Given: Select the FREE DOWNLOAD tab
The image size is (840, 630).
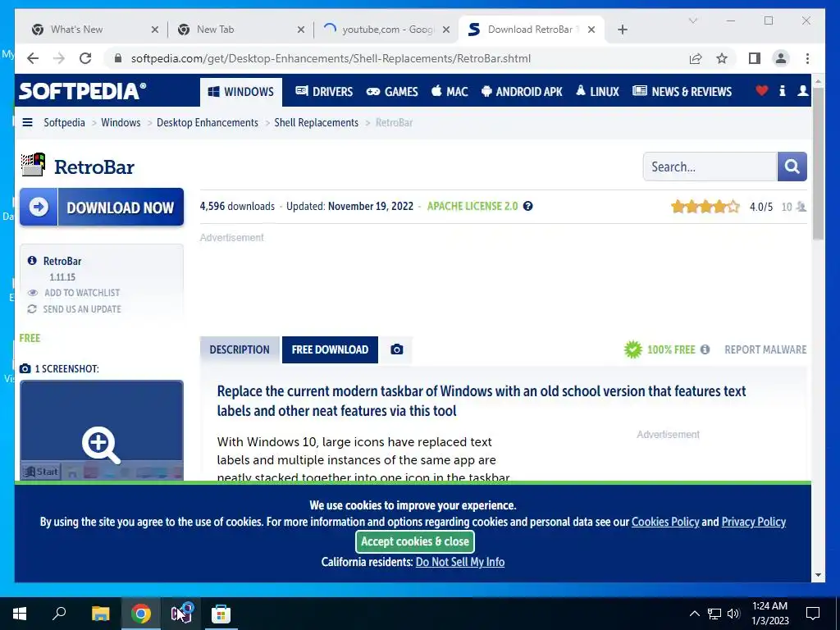Looking at the screenshot, I should [x=330, y=349].
